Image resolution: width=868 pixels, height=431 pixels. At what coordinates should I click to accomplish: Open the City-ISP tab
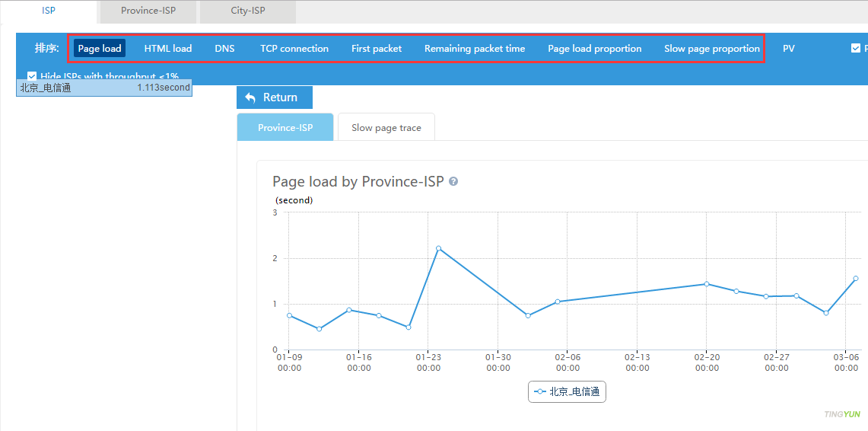tap(248, 11)
